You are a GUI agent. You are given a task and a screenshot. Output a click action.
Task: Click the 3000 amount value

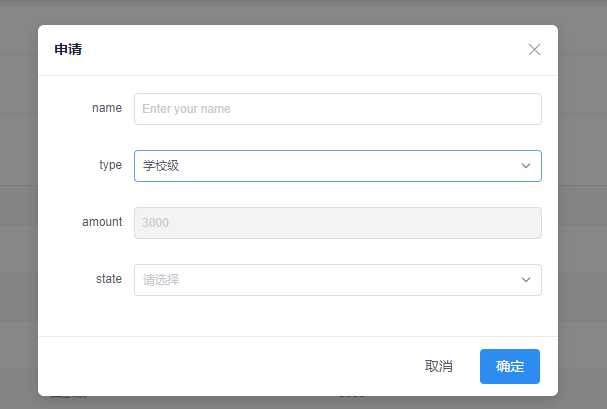pyautogui.click(x=155, y=222)
